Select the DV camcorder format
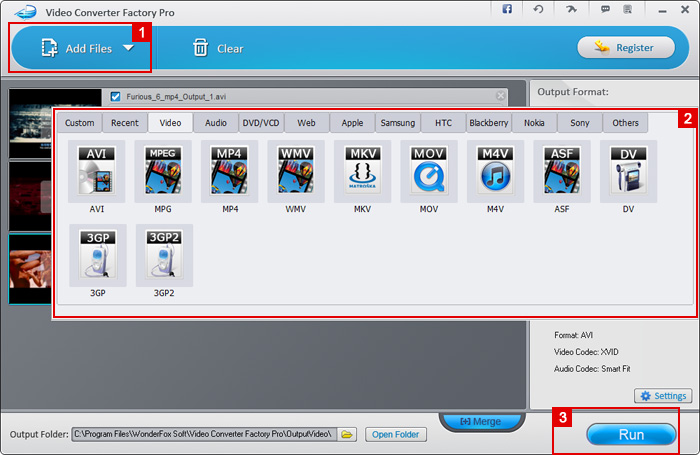700x455 pixels. [628, 172]
